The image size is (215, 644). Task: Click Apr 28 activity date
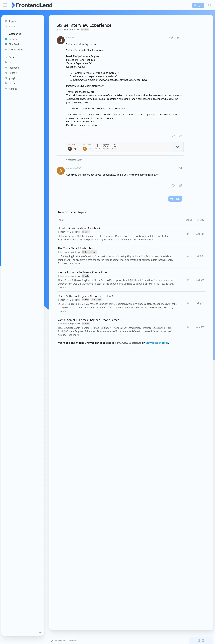click(200, 234)
